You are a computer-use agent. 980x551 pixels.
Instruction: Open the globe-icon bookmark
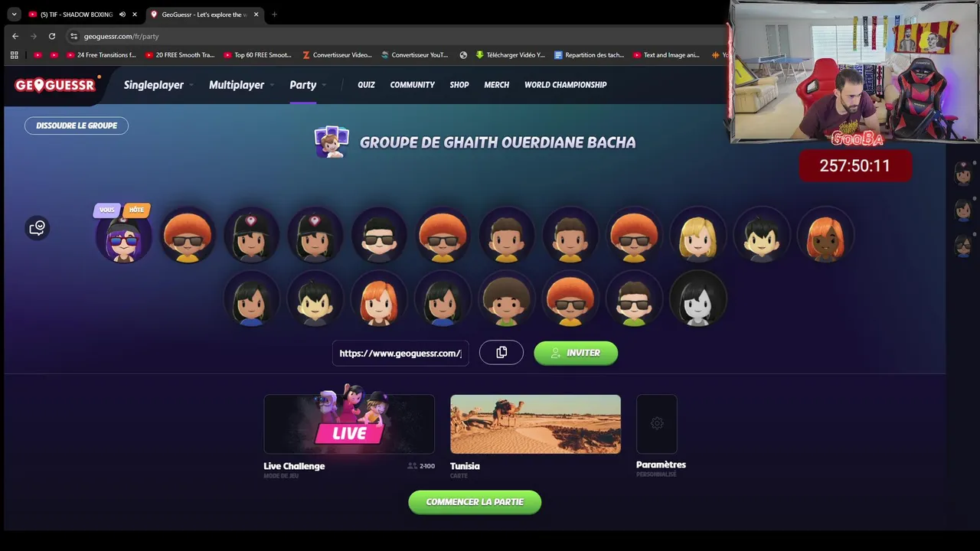point(463,55)
